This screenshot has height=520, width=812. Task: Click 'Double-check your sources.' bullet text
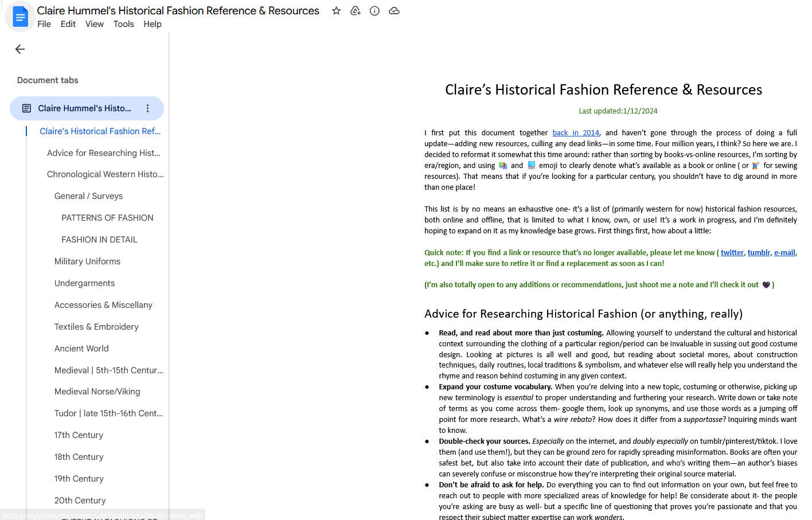(484, 441)
